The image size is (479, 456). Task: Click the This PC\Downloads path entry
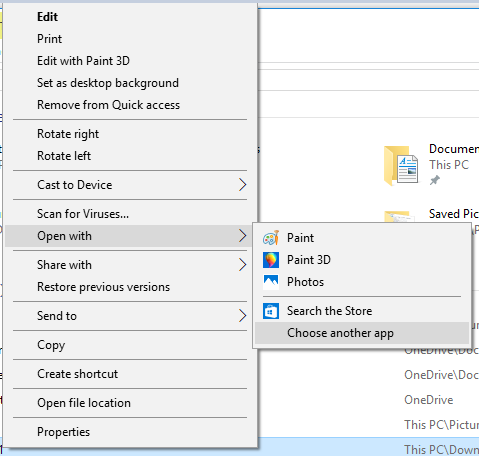(x=441, y=449)
